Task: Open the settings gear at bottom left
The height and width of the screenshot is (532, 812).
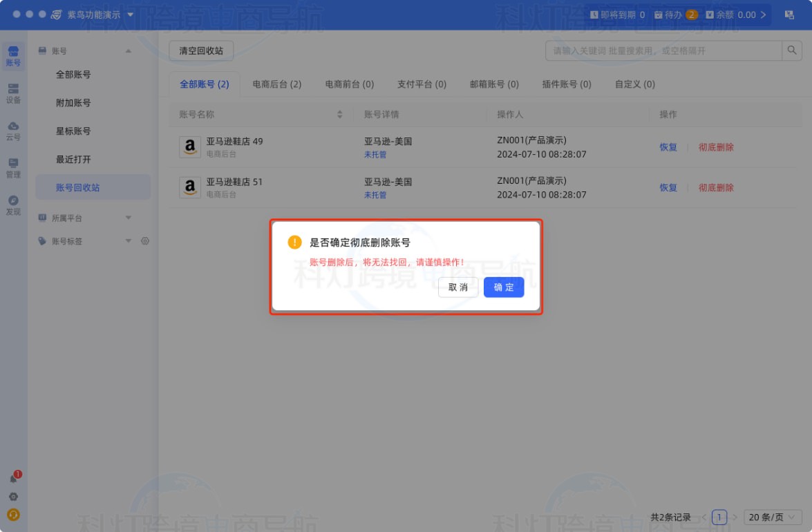Action: [12, 496]
